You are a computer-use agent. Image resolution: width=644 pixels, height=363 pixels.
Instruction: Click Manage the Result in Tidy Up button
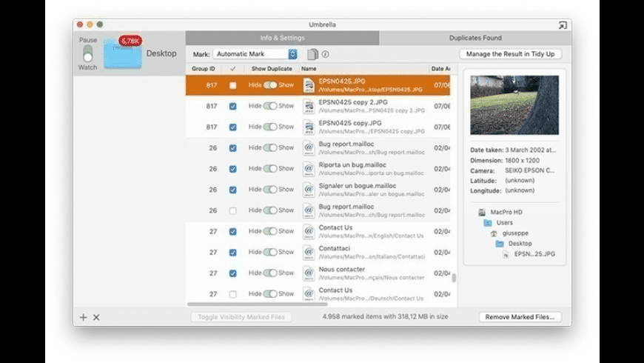[x=511, y=54]
